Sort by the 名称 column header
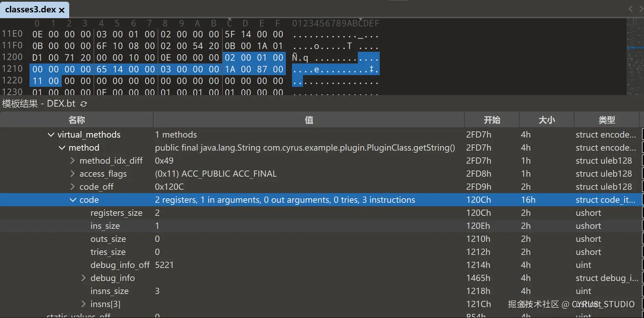 (76, 120)
